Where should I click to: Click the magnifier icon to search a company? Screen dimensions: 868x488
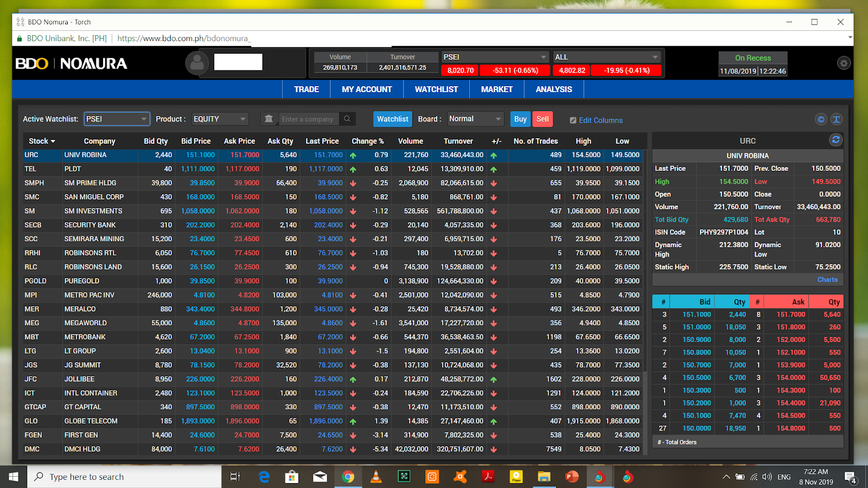click(x=348, y=119)
